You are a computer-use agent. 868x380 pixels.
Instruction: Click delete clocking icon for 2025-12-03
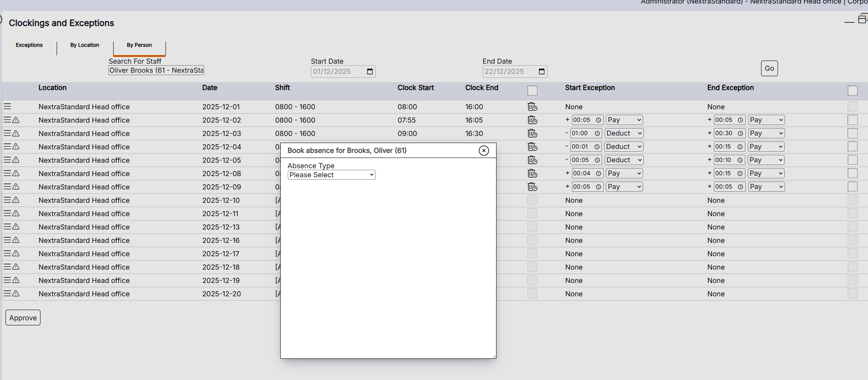click(x=532, y=133)
